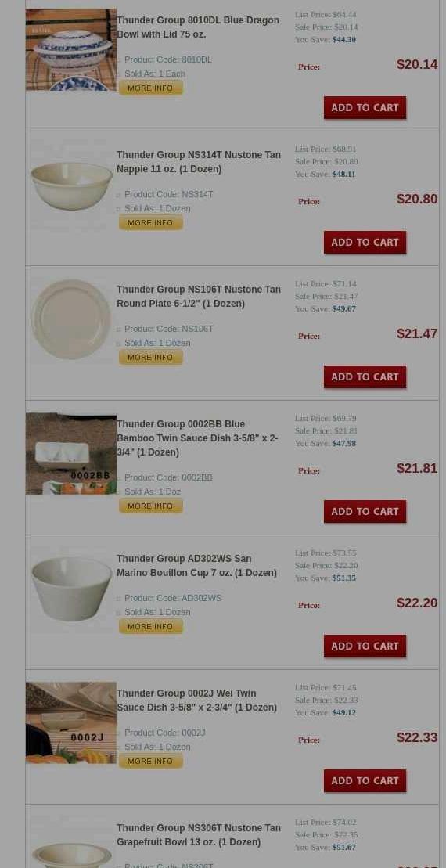Open Nustone Tan Nappie 11 oz. title link
Image resolution: width=446 pixels, height=868 pixels.
click(x=199, y=162)
